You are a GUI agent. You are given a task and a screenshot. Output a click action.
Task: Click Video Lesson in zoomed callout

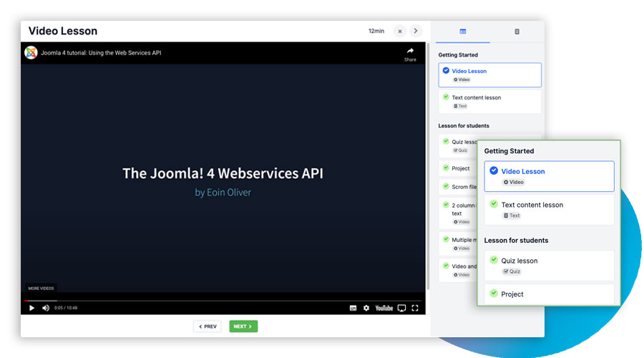[549, 176]
